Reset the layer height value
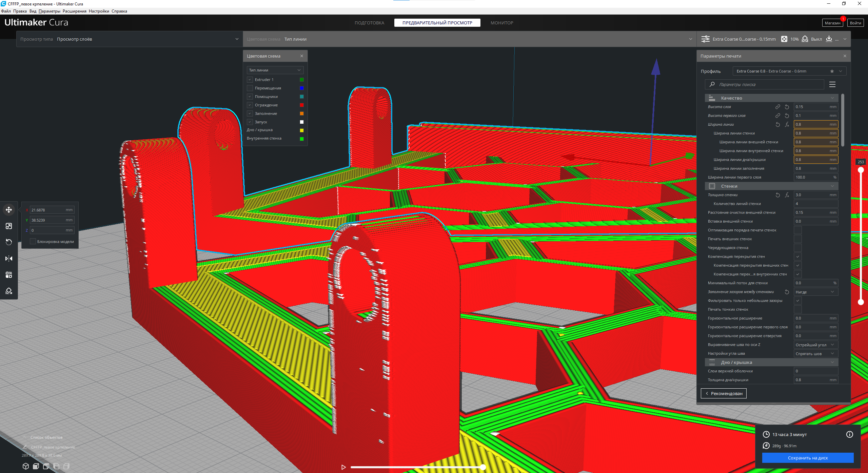 pos(787,107)
